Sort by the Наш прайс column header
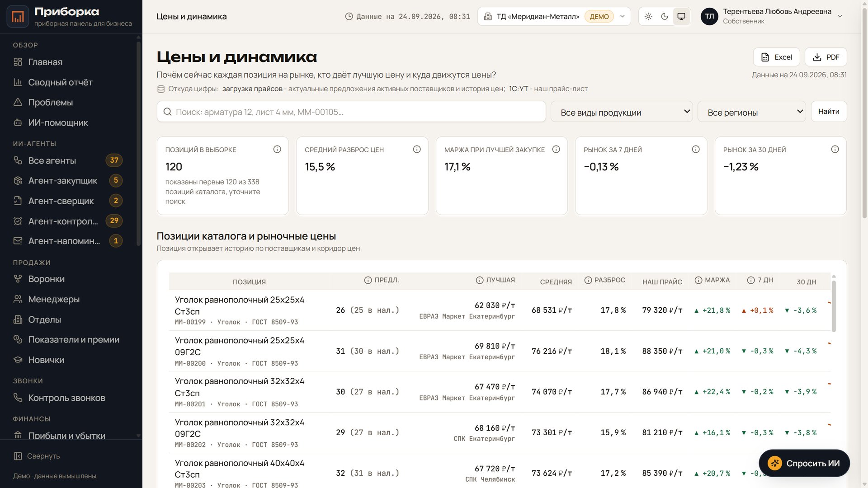The image size is (868, 488). click(662, 282)
